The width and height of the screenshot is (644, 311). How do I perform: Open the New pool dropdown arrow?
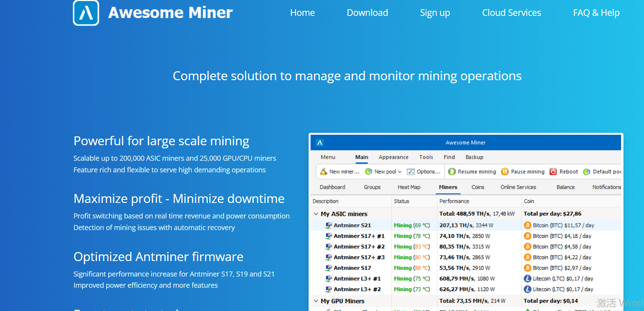point(400,172)
